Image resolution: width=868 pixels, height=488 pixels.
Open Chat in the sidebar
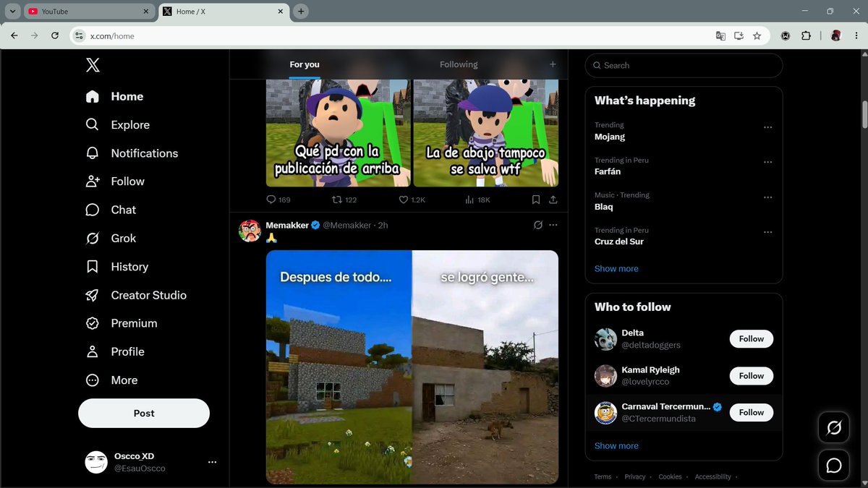click(x=111, y=210)
